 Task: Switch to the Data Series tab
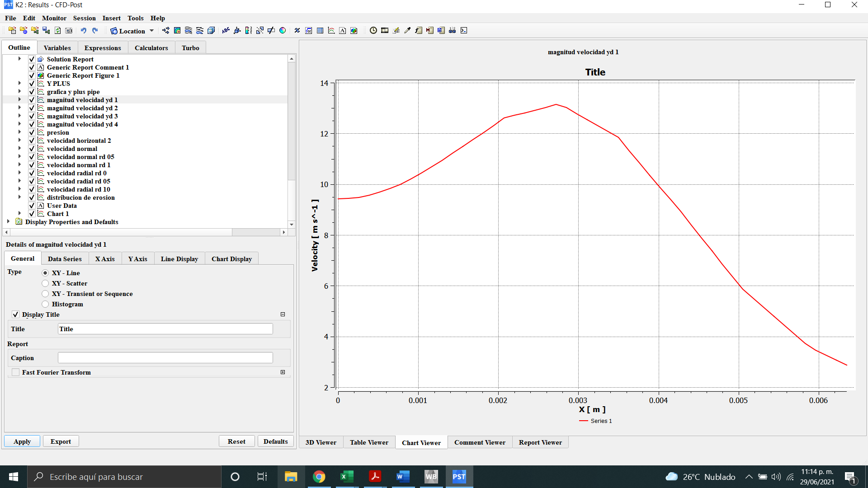point(65,259)
